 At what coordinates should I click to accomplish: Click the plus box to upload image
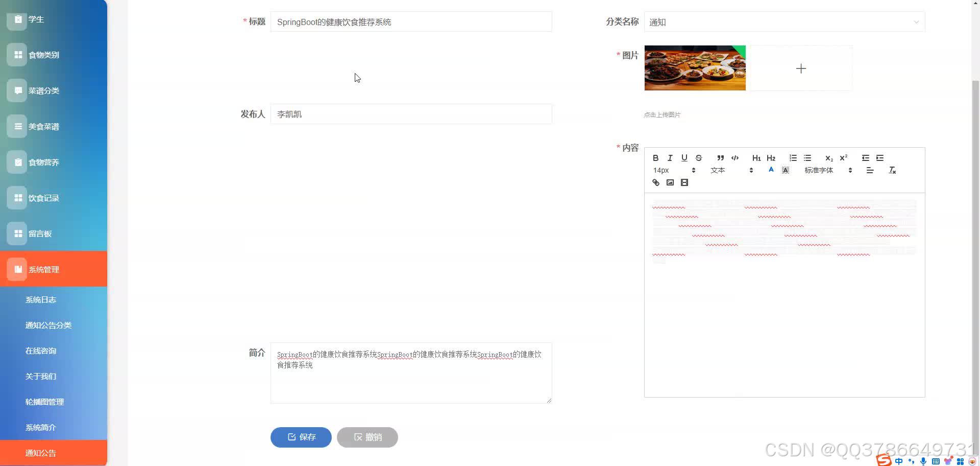click(801, 68)
